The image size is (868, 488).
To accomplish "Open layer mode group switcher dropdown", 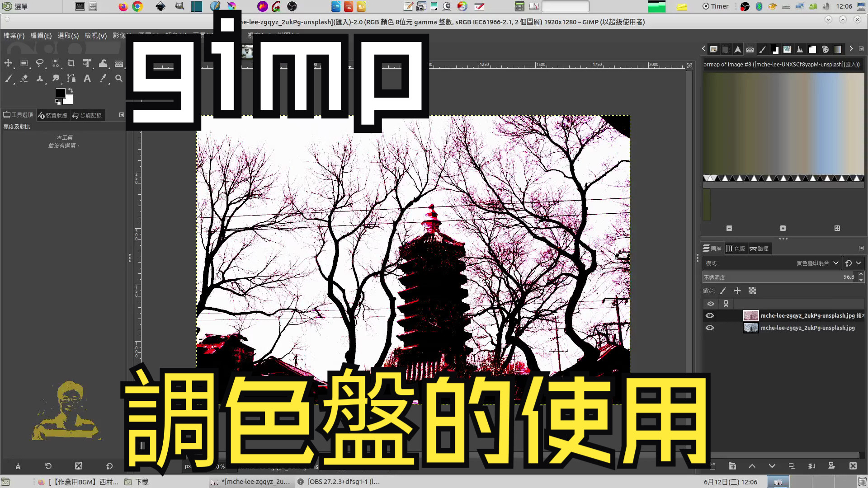I will point(854,263).
